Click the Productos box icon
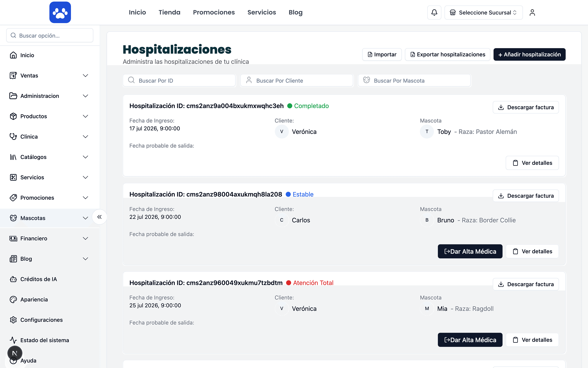Viewport: 588px width, 368px height. click(13, 116)
